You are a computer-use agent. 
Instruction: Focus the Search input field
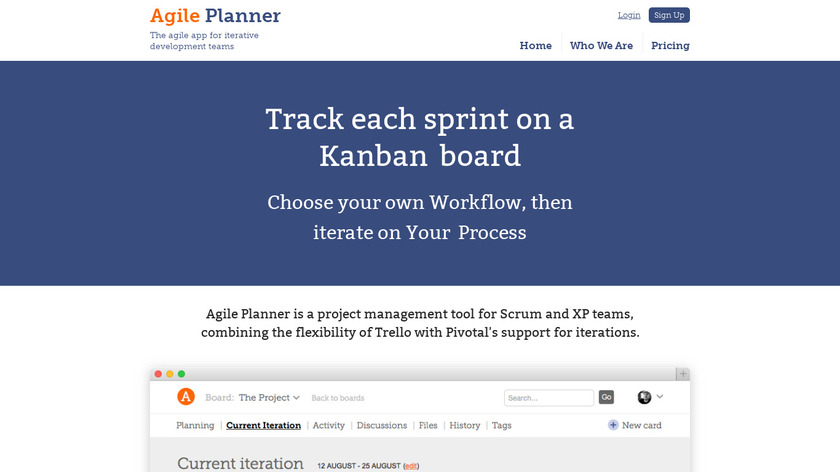coord(549,398)
